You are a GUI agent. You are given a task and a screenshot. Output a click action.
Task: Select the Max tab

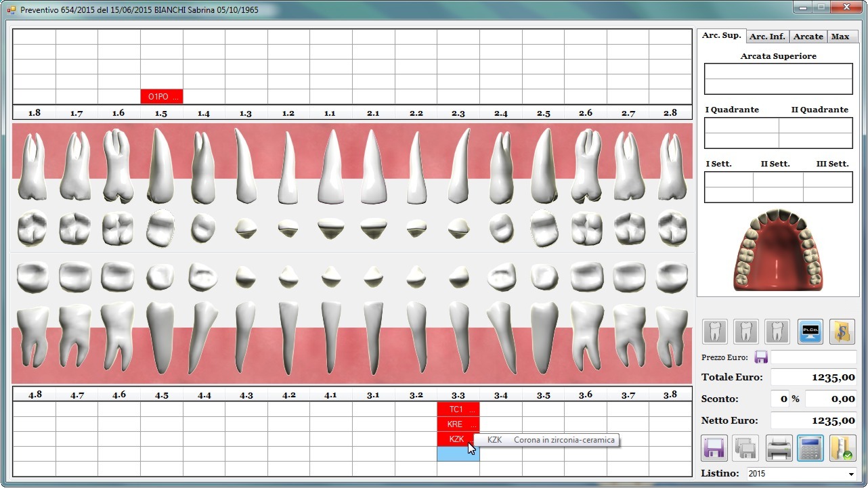(840, 37)
